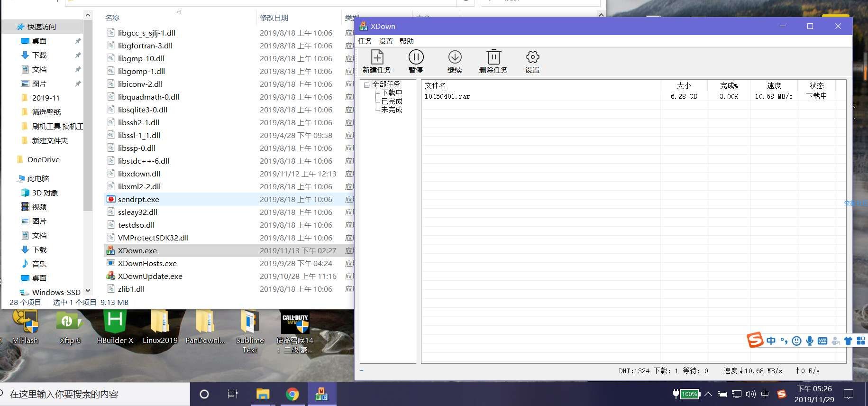The height and width of the screenshot is (406, 868).
Task: Open the 帮助 menu in XDown
Action: point(407,41)
